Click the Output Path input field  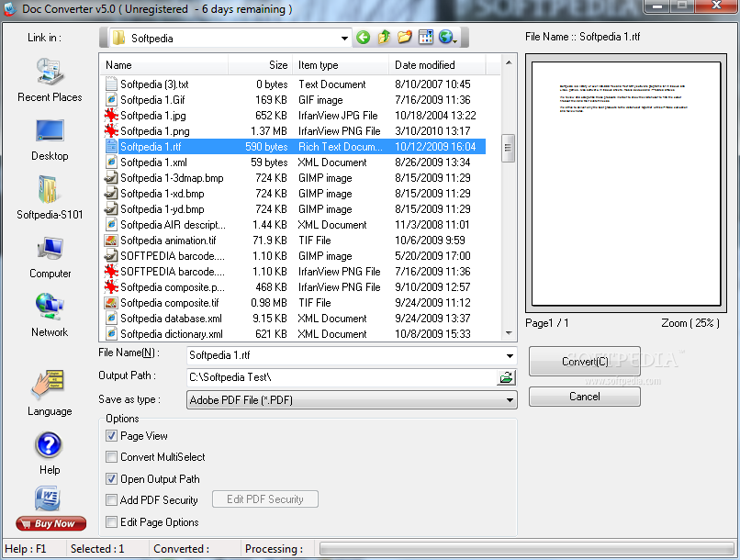point(342,377)
